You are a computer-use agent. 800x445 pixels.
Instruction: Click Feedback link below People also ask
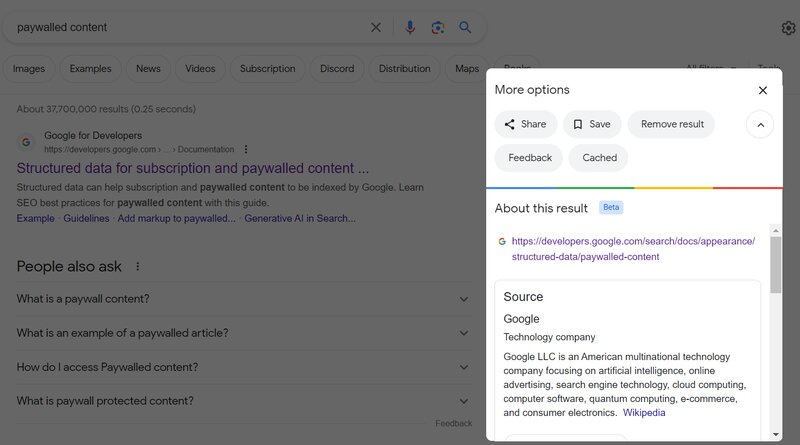coord(454,424)
